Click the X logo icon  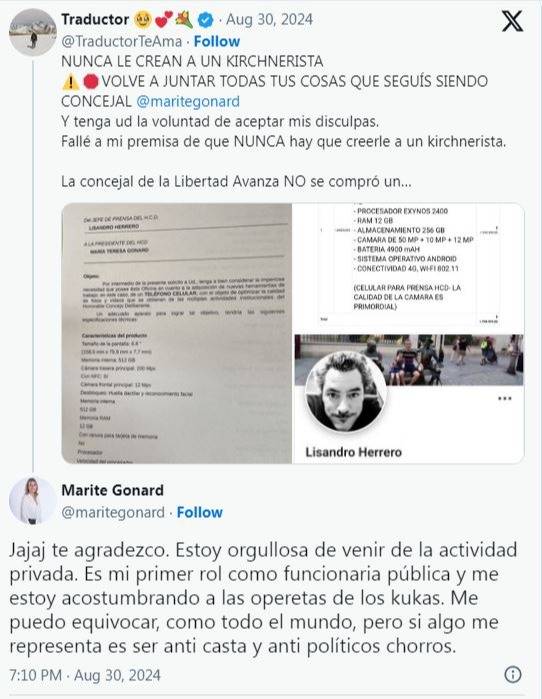[x=512, y=21]
